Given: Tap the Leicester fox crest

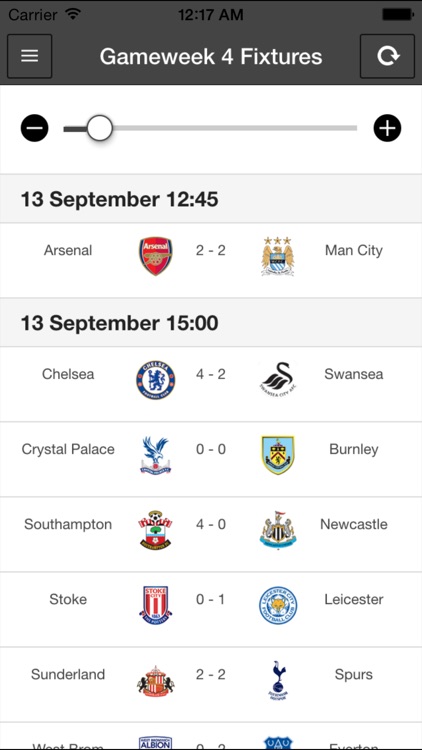Looking at the screenshot, I should pyautogui.click(x=278, y=605).
